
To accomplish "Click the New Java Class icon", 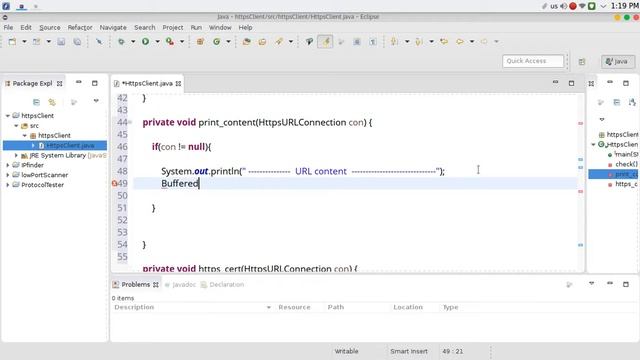I will coord(216,42).
